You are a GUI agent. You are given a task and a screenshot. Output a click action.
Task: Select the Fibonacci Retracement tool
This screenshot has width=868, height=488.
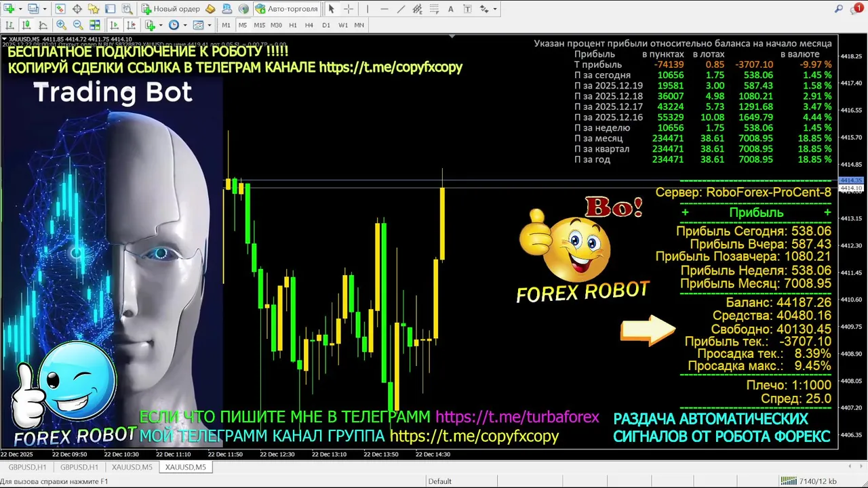coord(434,9)
